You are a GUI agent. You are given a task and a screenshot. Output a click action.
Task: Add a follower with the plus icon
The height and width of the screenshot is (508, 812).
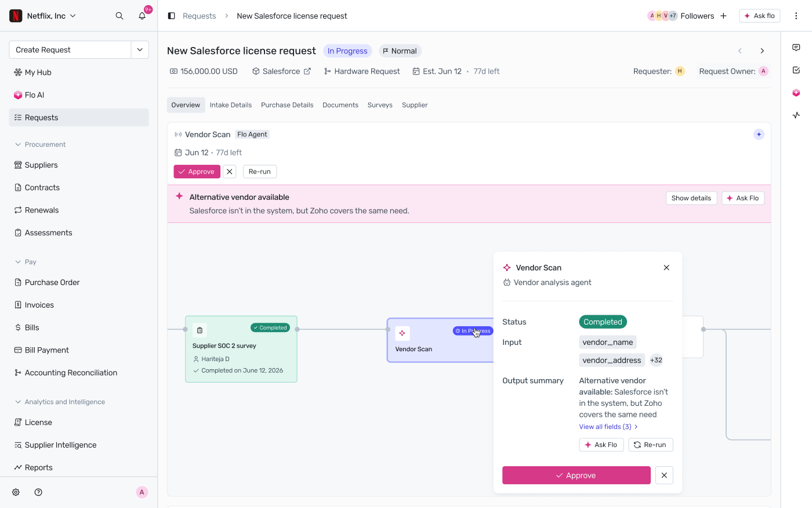(723, 16)
